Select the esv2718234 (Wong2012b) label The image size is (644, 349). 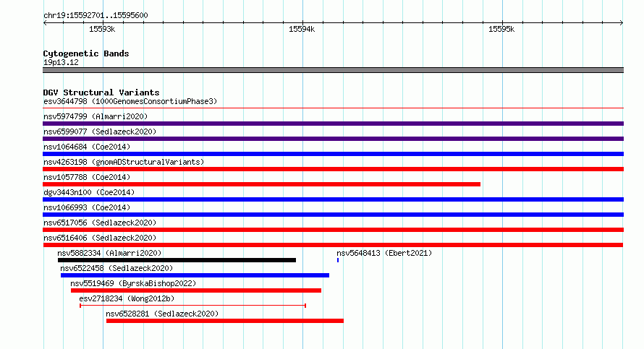[x=127, y=298]
